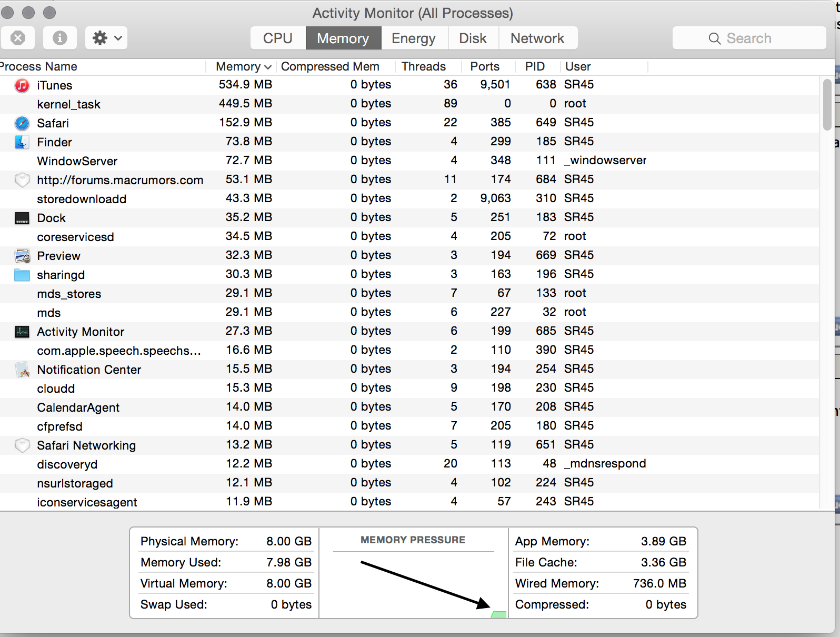
Task: Click the 9,063 ports value
Action: 495,198
